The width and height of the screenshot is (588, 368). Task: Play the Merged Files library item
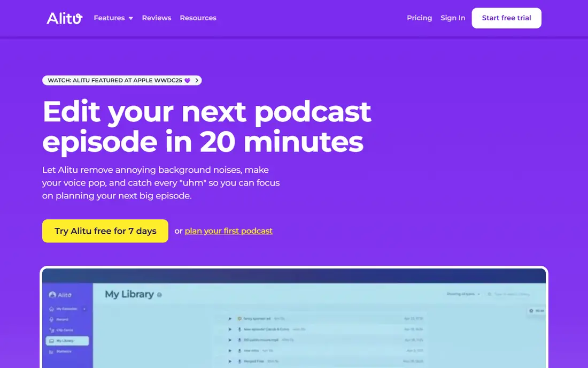(230, 361)
